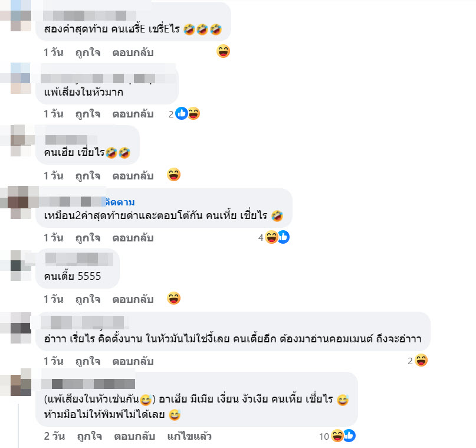
Task: Click ตอบกลับ under แพ้เสียงในหัวมาก comment
Action: pyautogui.click(x=133, y=114)
